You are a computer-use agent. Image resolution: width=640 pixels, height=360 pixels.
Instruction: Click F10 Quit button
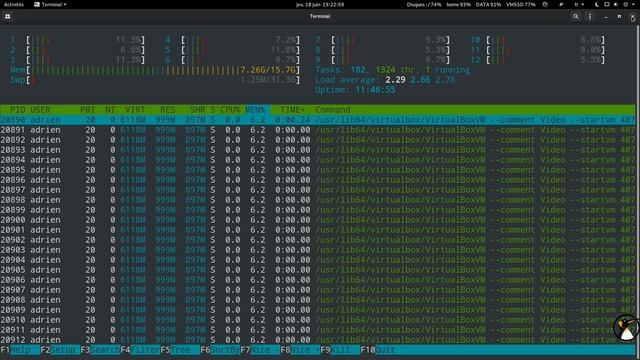pyautogui.click(x=378, y=350)
